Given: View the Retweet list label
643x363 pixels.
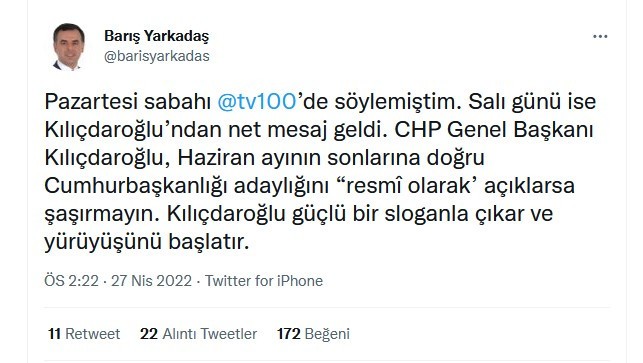Looking at the screenshot, I should [93, 334].
